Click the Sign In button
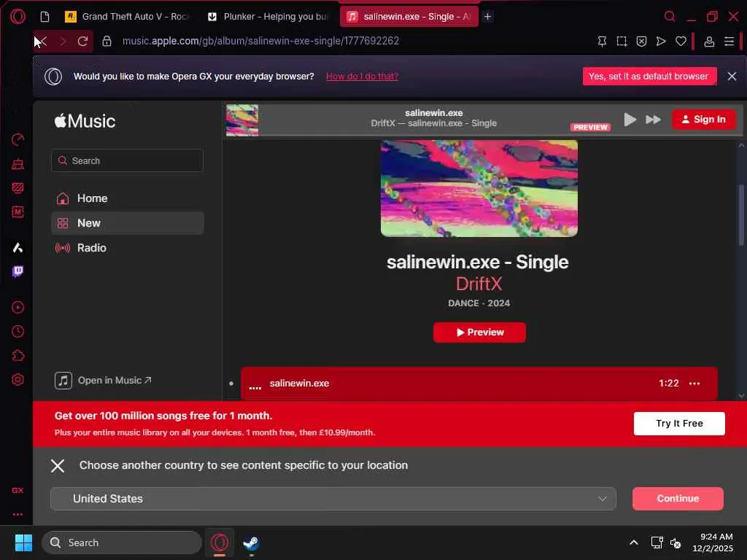The width and height of the screenshot is (747, 560). tap(704, 120)
